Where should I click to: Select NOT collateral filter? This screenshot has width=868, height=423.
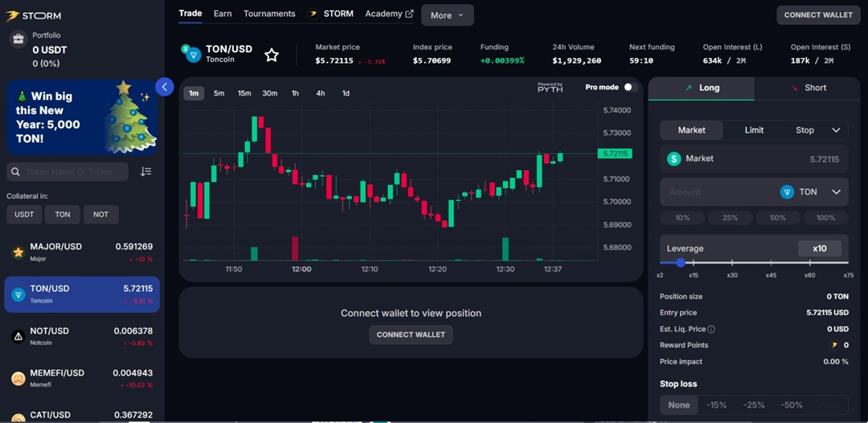pos(100,214)
